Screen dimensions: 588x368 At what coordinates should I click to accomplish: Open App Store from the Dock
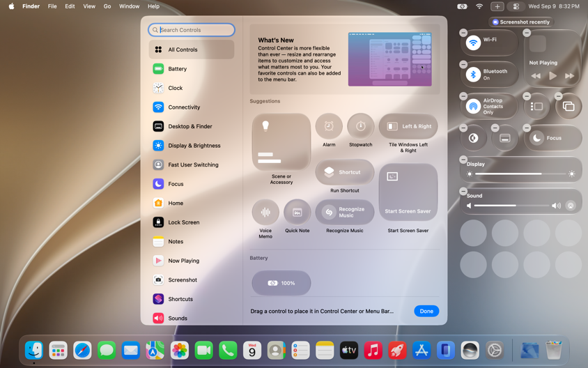click(x=421, y=351)
